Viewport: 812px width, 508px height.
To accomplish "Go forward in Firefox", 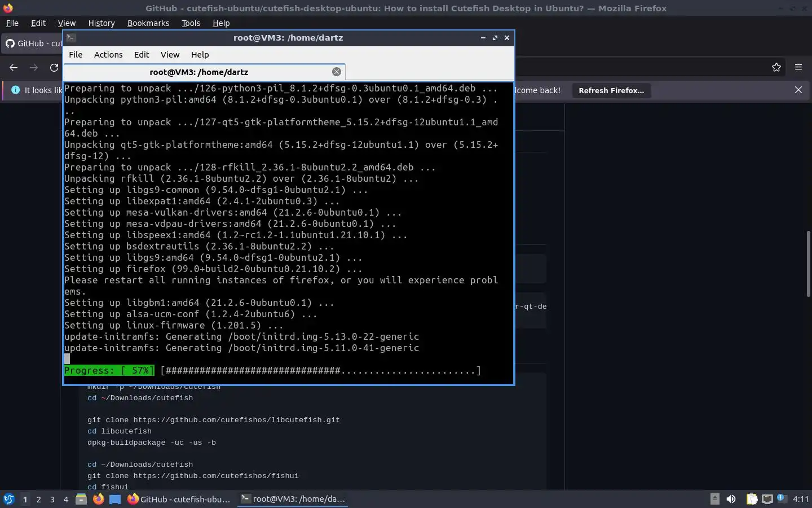I will point(34,68).
